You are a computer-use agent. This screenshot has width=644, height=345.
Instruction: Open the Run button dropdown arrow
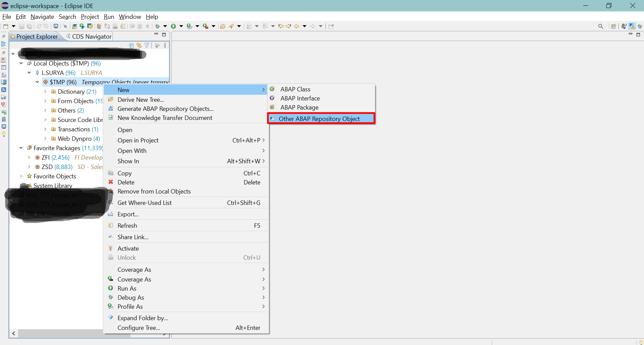pos(181,26)
